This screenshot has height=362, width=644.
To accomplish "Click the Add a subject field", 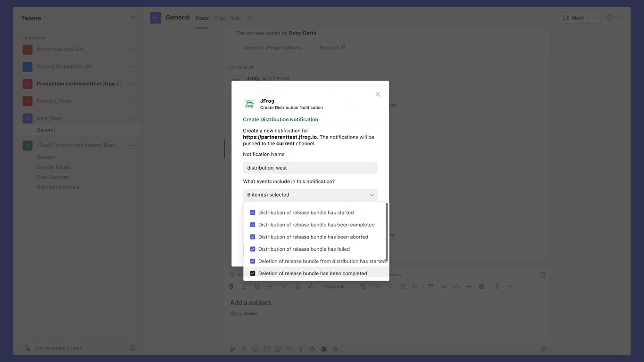I will [x=250, y=303].
